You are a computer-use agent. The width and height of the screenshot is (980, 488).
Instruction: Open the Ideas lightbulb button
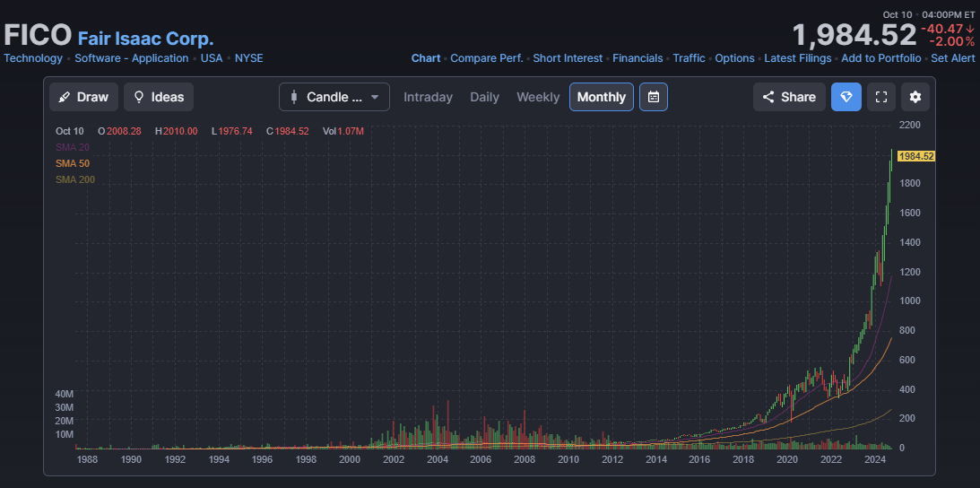159,97
